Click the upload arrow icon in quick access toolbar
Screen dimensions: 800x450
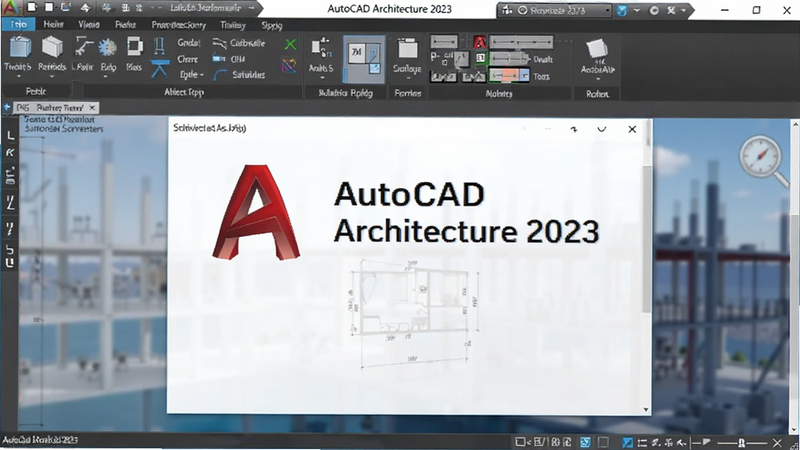point(86,8)
